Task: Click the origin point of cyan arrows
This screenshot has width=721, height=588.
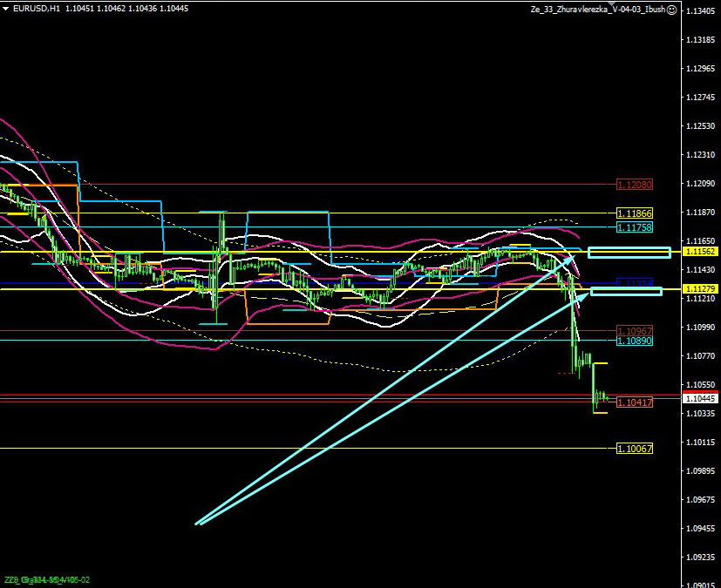Action: coord(197,524)
